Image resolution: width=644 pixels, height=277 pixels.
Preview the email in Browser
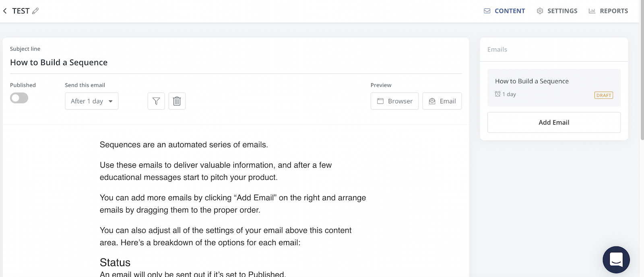(x=394, y=101)
